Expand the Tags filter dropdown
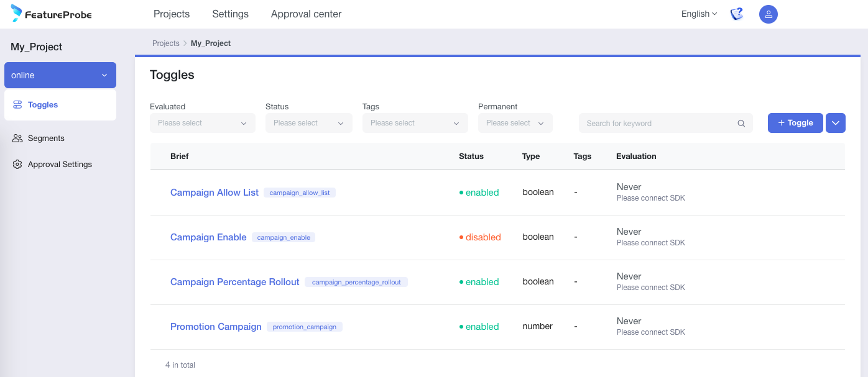Image resolution: width=868 pixels, height=377 pixels. (x=415, y=123)
